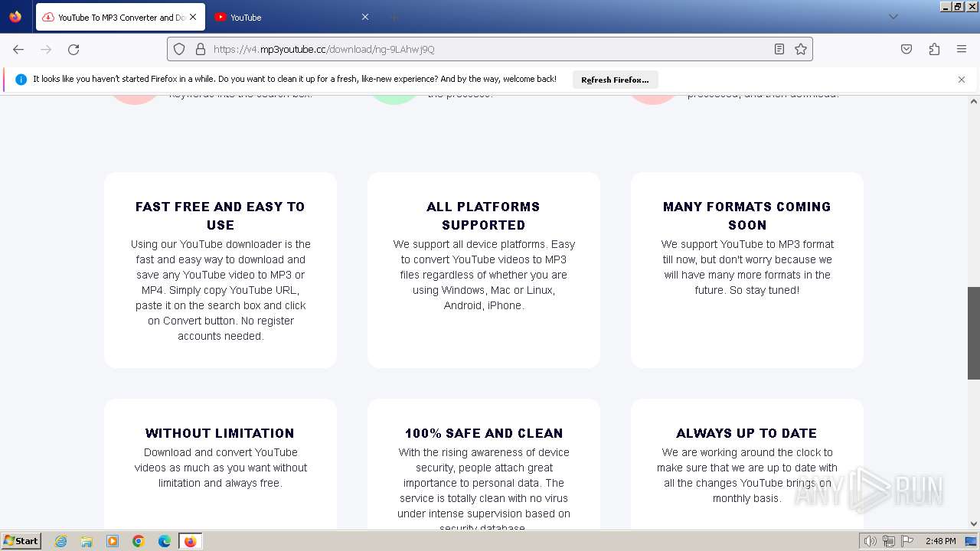Open the Windows Start menu
This screenshot has width=980, height=551.
coord(21,540)
